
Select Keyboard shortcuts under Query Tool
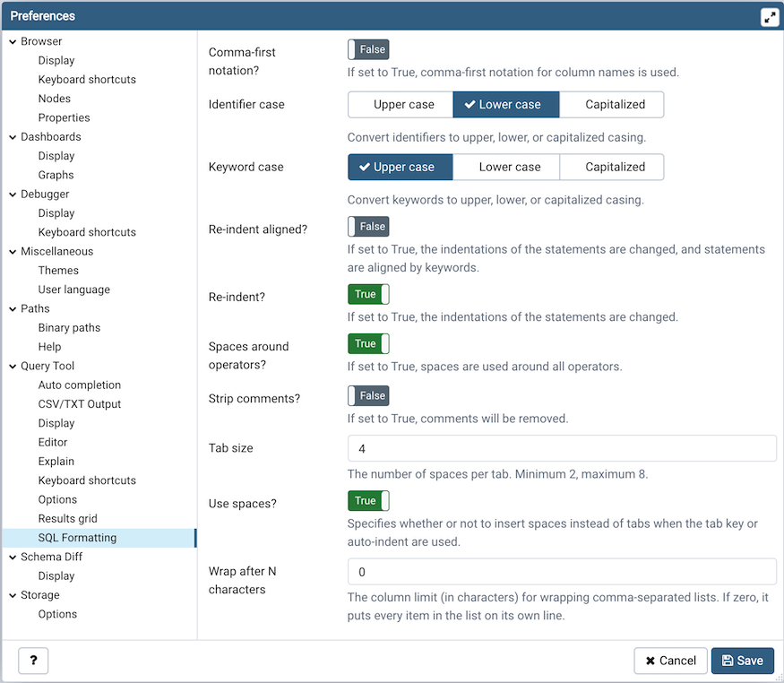pyautogui.click(x=87, y=480)
